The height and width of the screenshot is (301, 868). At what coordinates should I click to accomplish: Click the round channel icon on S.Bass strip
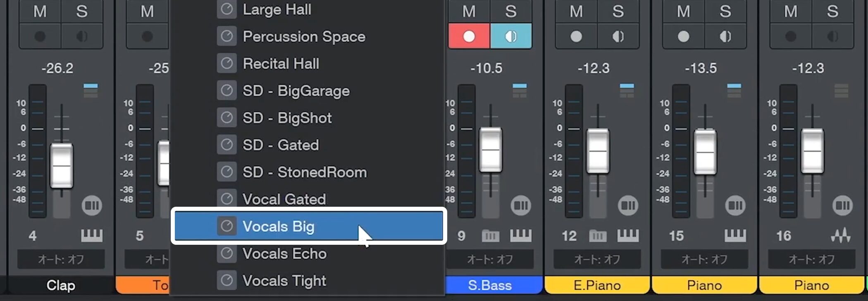click(x=520, y=205)
